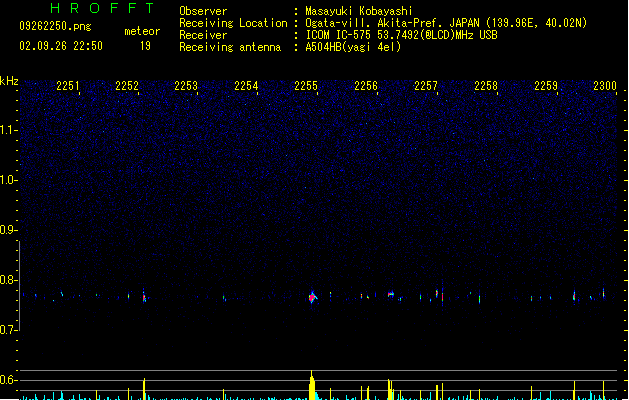Click the date stamp 02.09.26 22:50
The width and height of the screenshot is (629, 400).
(x=61, y=46)
